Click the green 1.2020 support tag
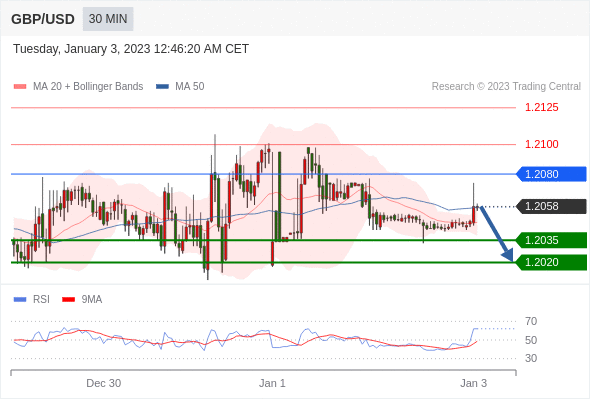 pos(551,262)
